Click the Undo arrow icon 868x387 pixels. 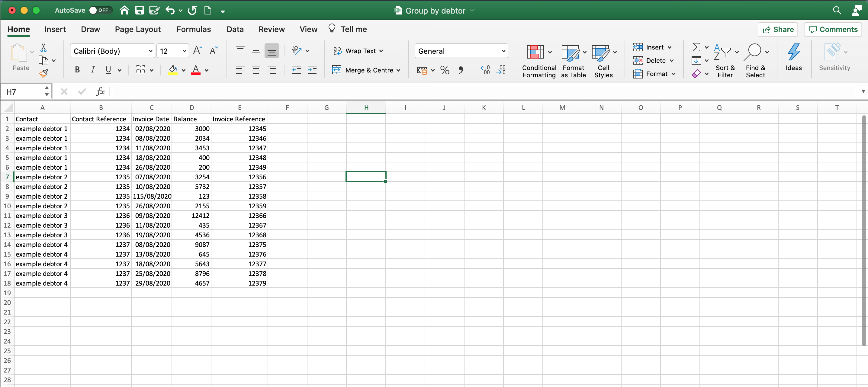tap(170, 11)
